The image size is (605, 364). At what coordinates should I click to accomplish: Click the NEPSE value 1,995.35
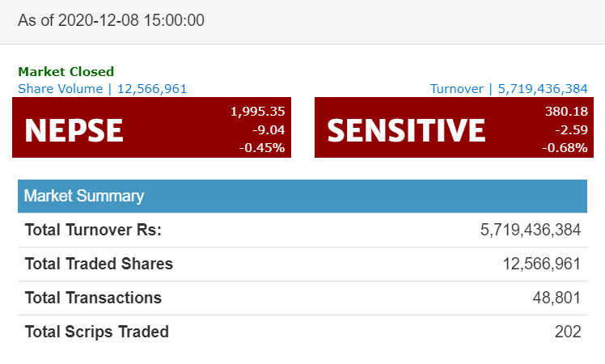pos(258,112)
